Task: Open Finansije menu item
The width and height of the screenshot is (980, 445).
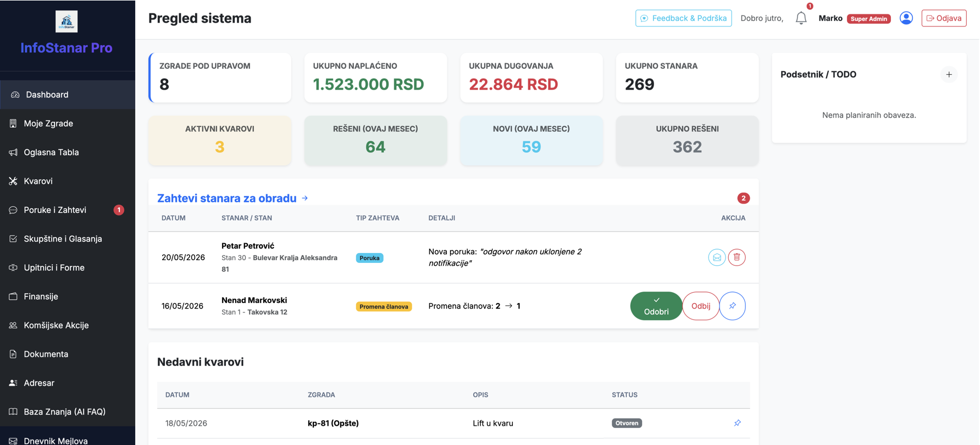Action: coord(68,296)
